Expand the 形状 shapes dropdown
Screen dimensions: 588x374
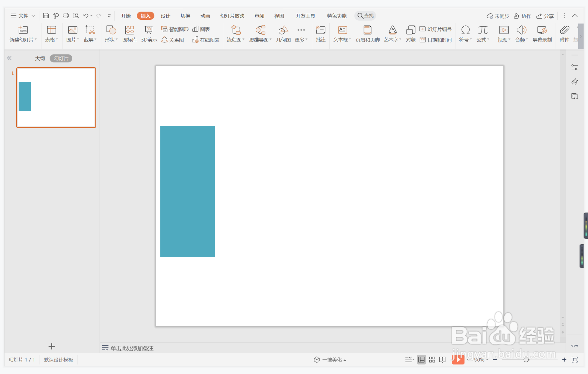coord(111,39)
